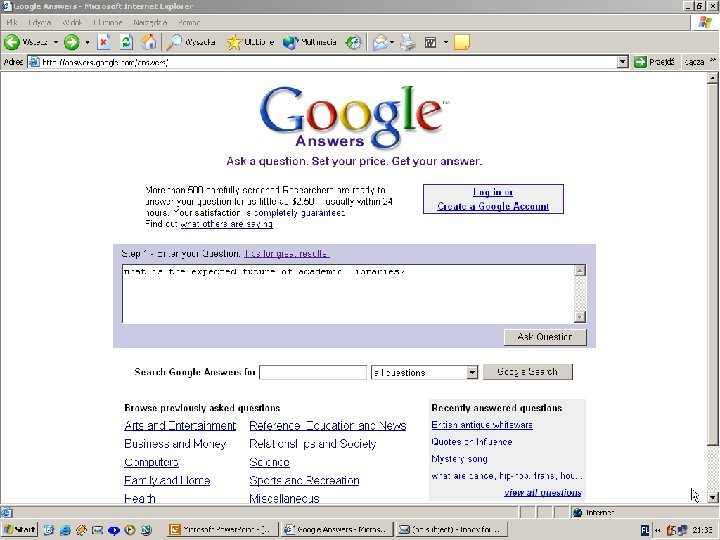Open the Ulubione menu in menu bar

coord(108,22)
